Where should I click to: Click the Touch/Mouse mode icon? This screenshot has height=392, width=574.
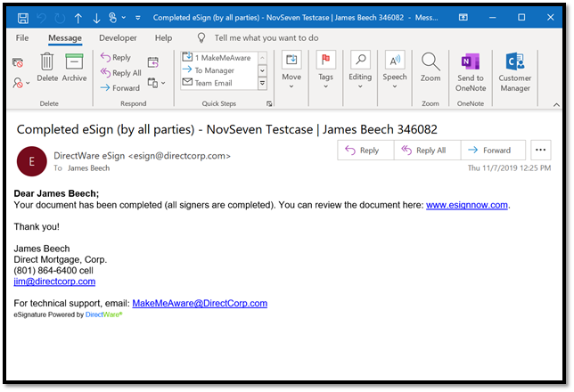click(113, 18)
